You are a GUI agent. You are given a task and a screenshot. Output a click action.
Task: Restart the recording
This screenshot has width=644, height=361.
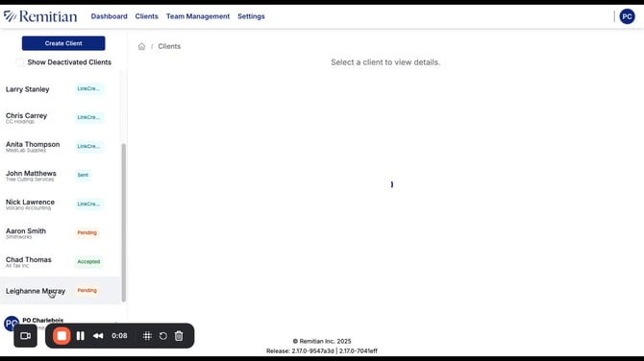[163, 336]
